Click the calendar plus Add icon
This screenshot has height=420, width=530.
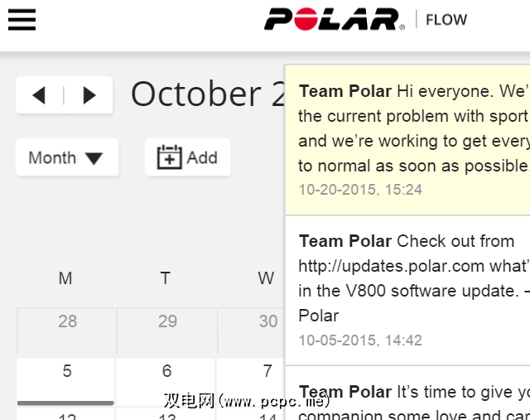tap(169, 157)
